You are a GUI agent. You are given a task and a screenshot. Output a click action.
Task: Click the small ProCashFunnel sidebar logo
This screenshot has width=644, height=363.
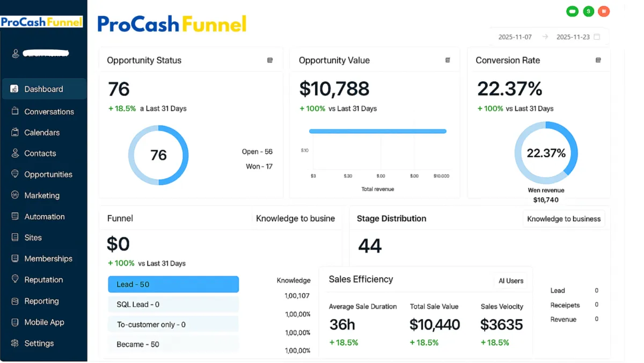(41, 22)
